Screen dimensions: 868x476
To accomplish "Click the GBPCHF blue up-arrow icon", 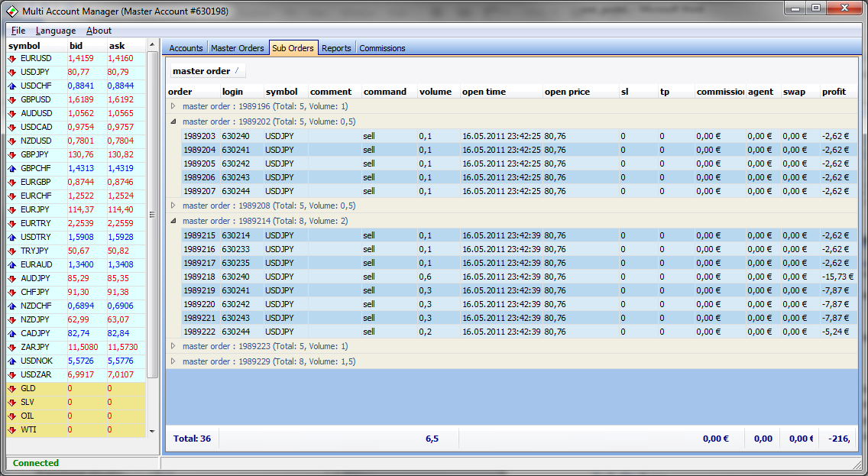I will [12, 168].
